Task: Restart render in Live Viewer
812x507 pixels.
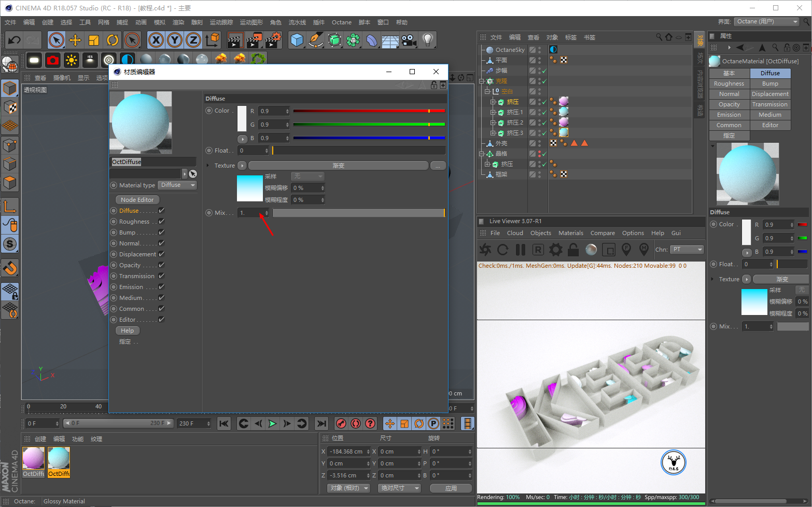Action: (502, 250)
